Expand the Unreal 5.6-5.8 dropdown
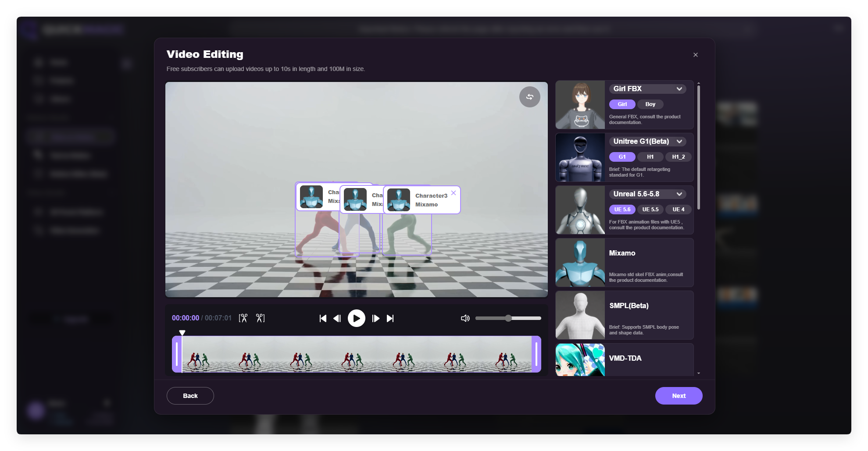This screenshot has width=868, height=451. (x=647, y=194)
